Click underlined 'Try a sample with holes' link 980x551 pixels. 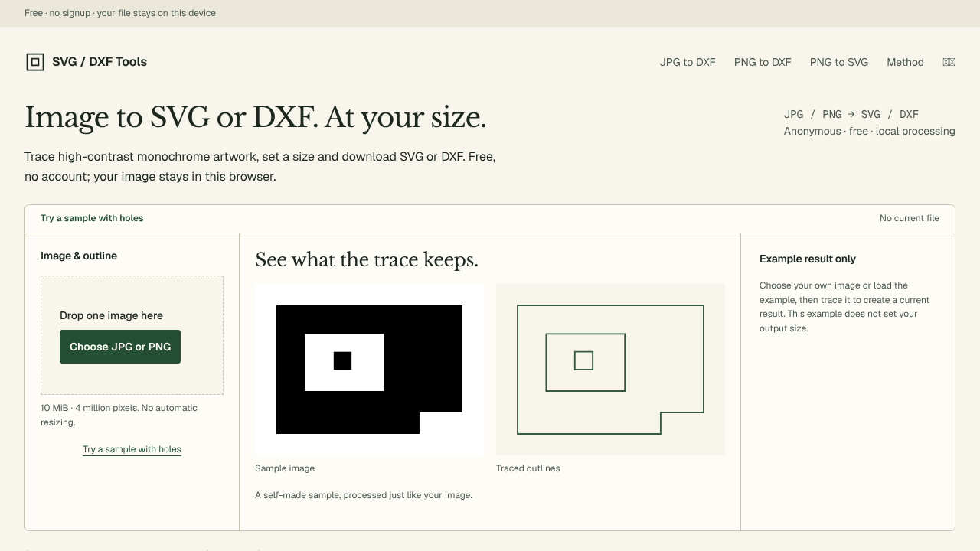pyautogui.click(x=132, y=449)
